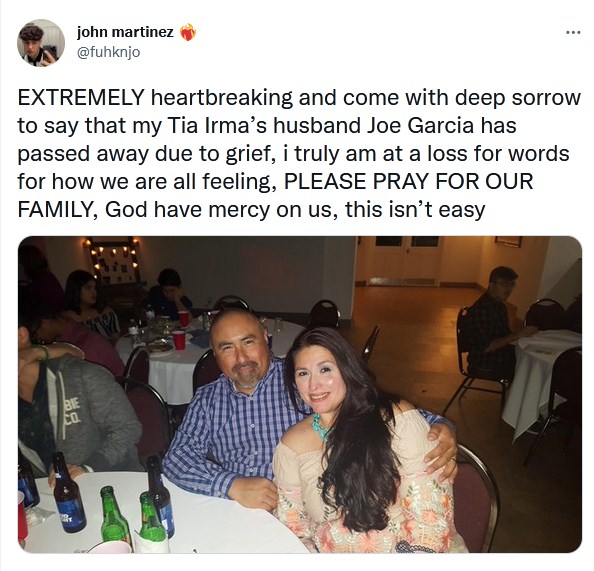Open john martinez's profile avatar
This screenshot has width=594, height=571.
pyautogui.click(x=41, y=43)
